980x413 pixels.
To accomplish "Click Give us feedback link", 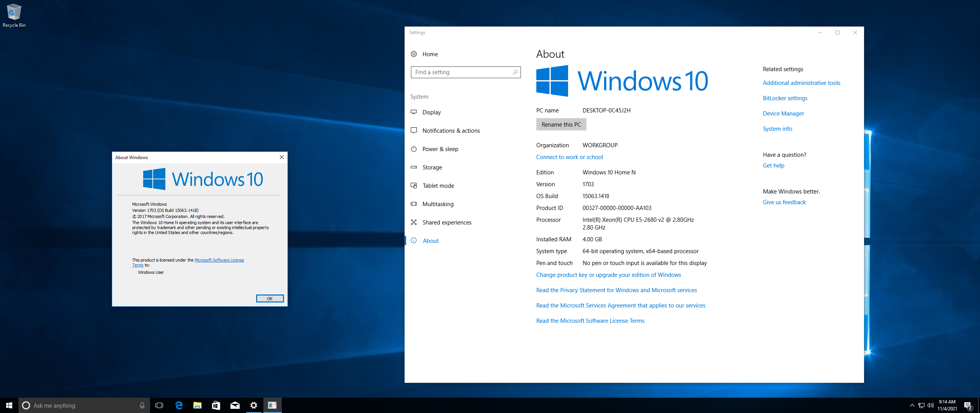I will tap(784, 202).
